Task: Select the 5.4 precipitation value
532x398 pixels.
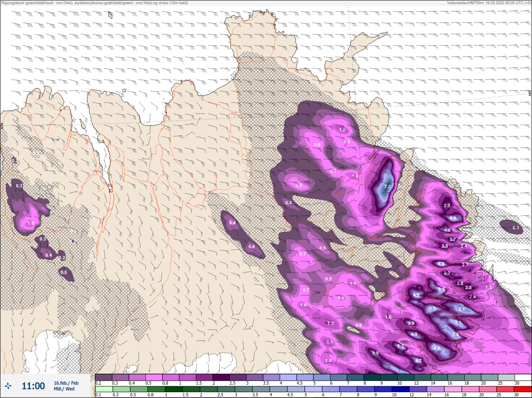Action: point(441,264)
